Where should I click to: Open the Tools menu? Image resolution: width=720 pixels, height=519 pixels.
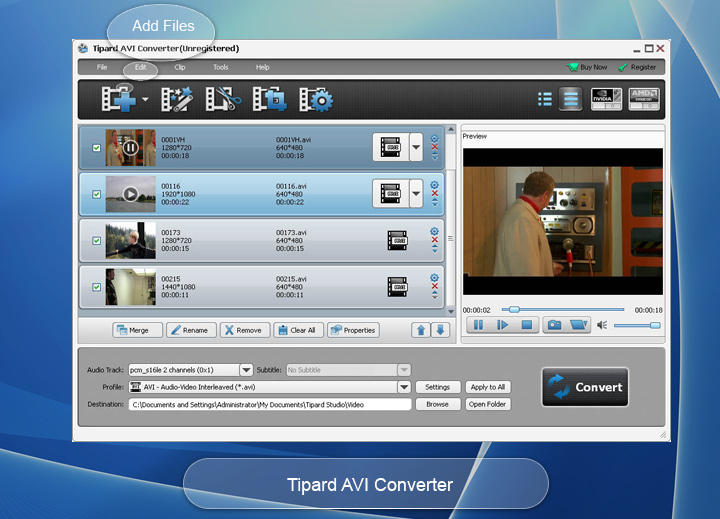click(x=221, y=67)
